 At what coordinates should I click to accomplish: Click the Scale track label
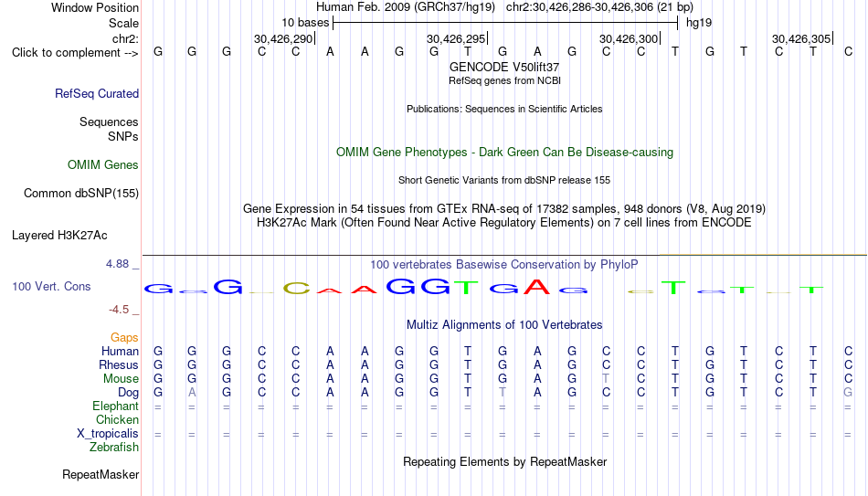click(x=124, y=23)
